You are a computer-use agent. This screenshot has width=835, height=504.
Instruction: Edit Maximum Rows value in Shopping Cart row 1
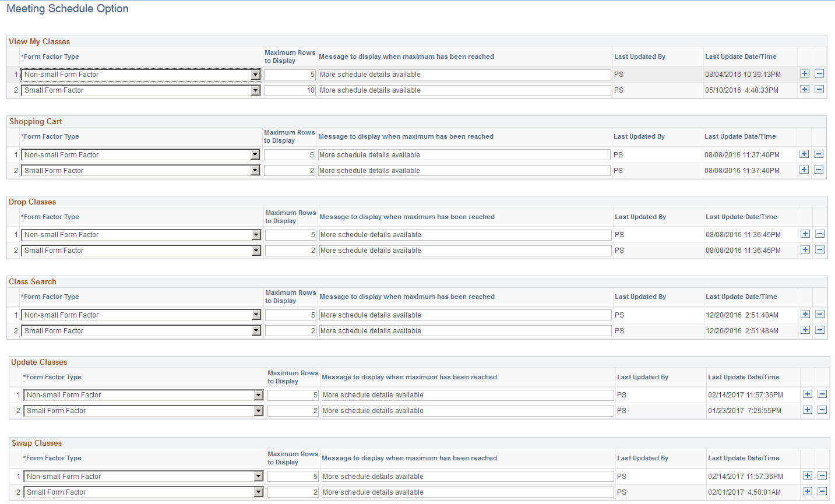(290, 154)
